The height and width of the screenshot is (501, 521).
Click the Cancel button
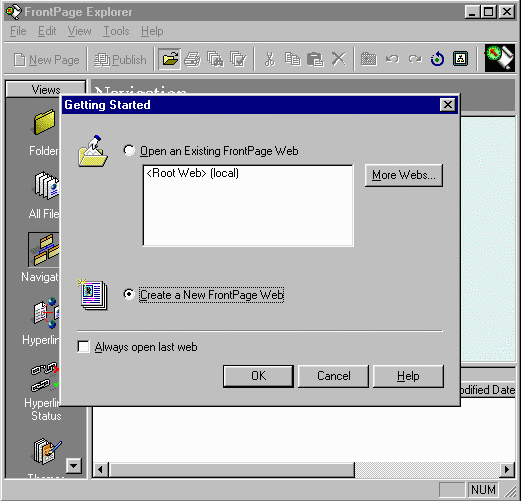pyautogui.click(x=333, y=376)
